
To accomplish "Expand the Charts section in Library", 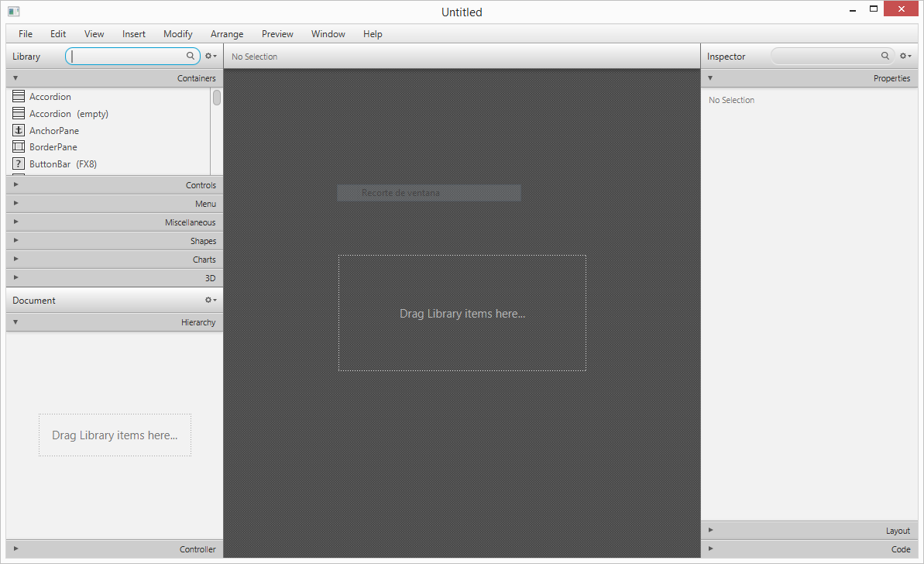I will click(115, 260).
